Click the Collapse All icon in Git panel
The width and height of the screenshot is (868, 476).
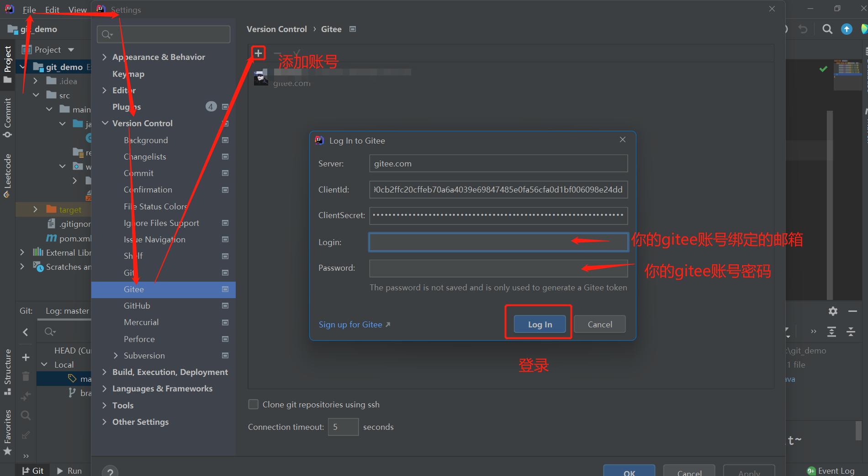851,332
